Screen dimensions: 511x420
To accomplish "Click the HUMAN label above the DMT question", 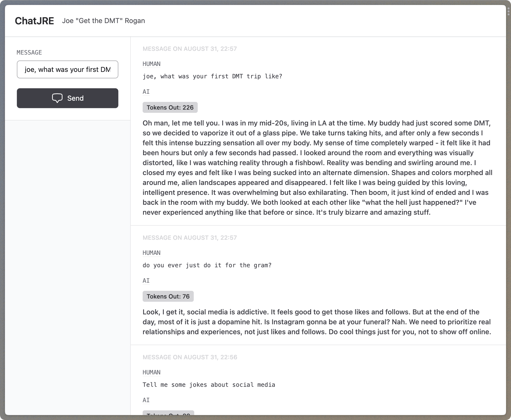I will point(151,64).
